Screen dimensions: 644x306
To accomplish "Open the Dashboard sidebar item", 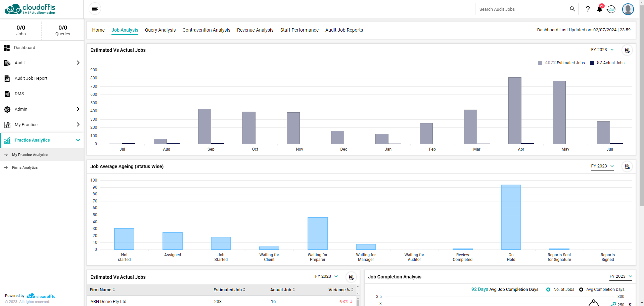I will [42, 48].
